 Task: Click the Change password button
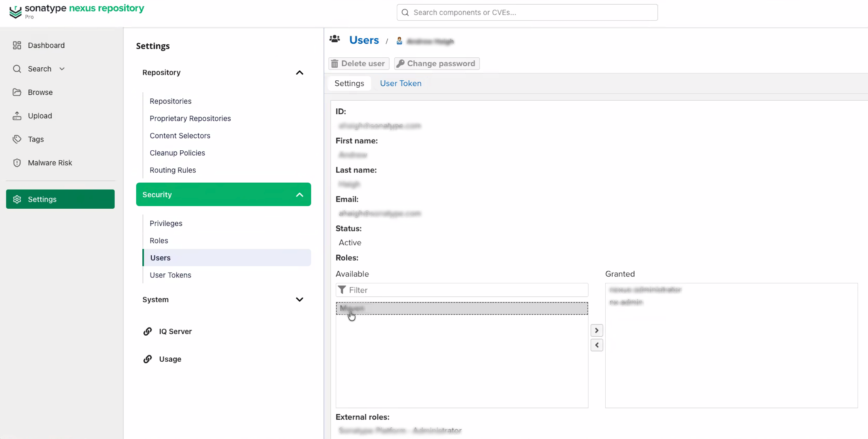437,63
